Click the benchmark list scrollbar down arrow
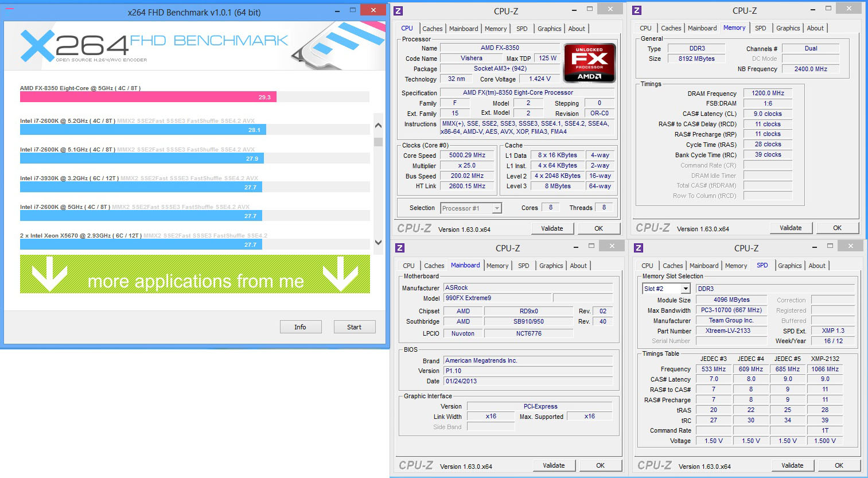 click(378, 242)
